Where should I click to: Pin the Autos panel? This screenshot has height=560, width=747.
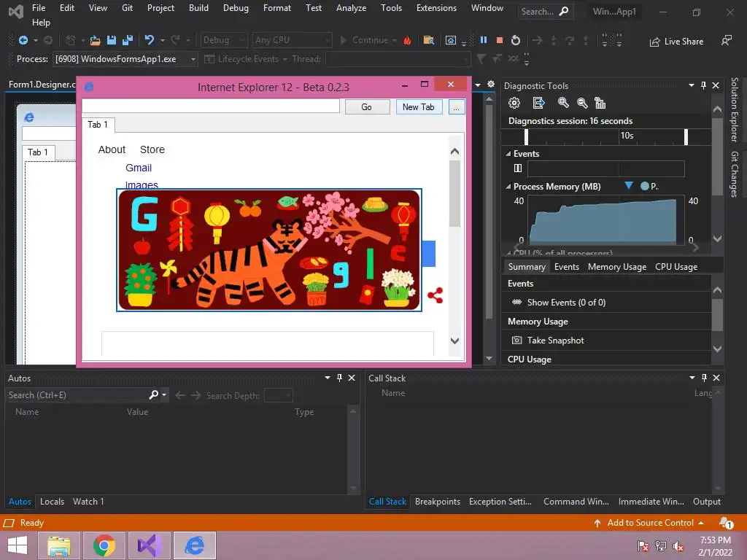point(339,378)
